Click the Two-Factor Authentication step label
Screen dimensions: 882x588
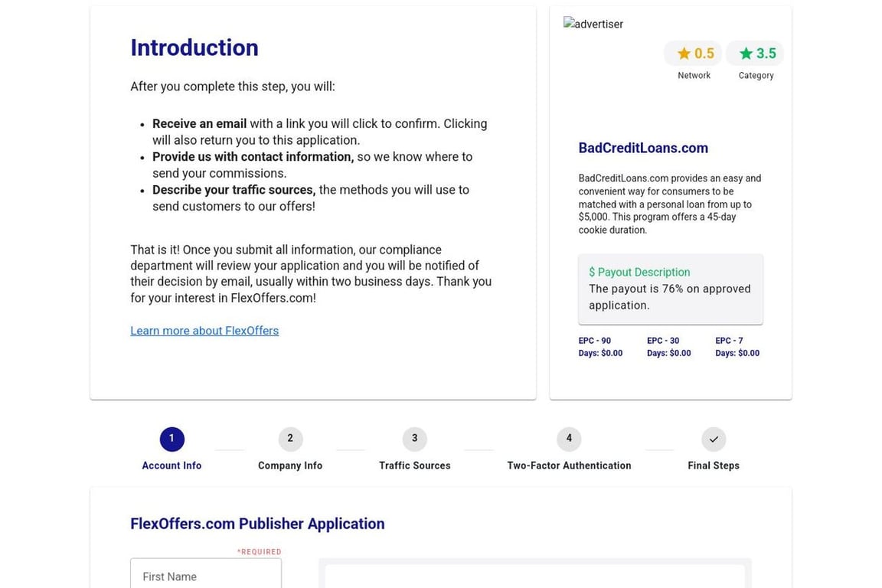click(569, 466)
